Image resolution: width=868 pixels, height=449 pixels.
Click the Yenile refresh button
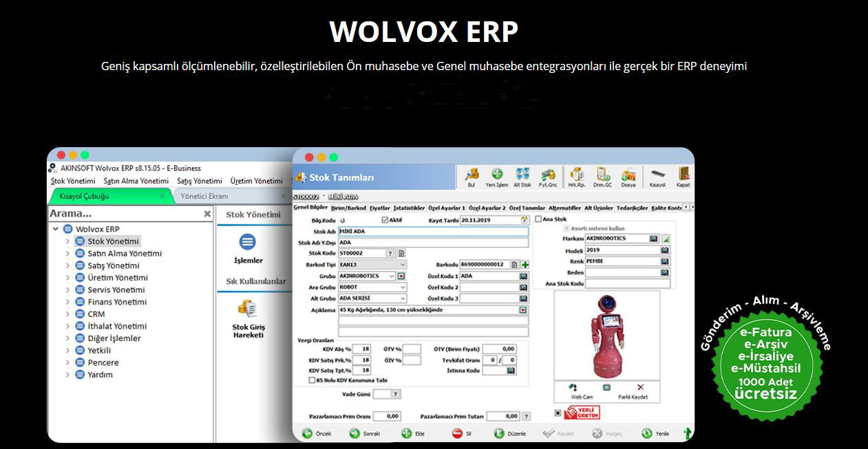(655, 434)
